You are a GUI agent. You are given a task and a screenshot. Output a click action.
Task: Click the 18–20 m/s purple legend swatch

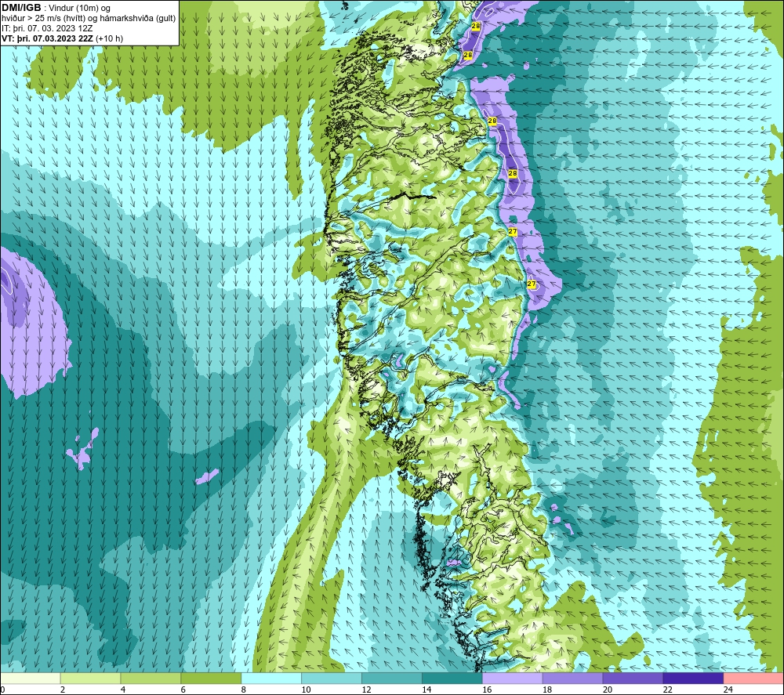tap(572, 679)
